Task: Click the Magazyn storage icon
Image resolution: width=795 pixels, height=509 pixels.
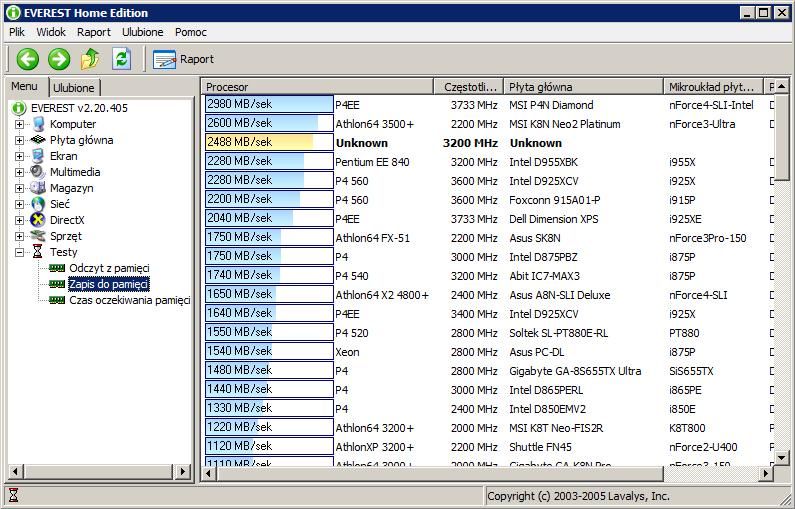Action: point(38,188)
